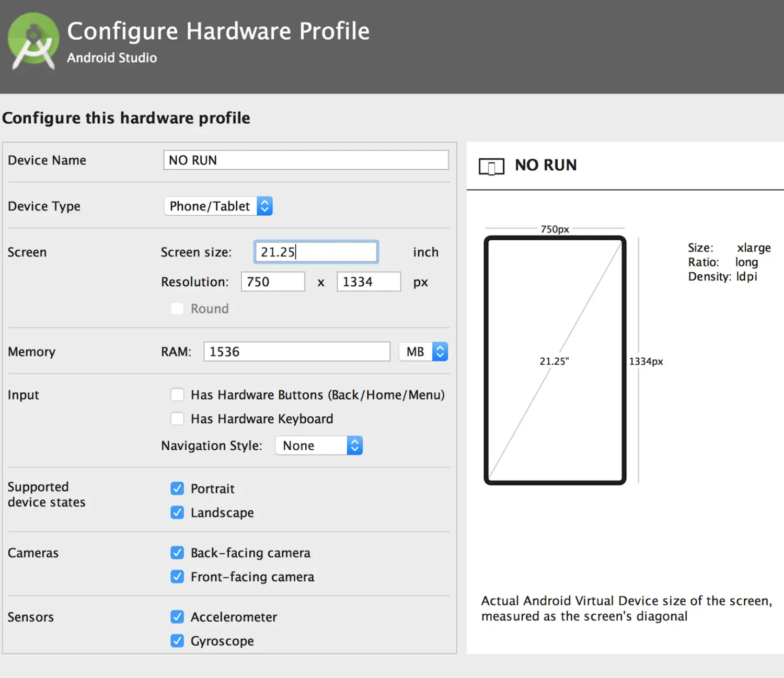The image size is (784, 678).
Task: Enable the Round screen checkbox
Action: tap(177, 309)
